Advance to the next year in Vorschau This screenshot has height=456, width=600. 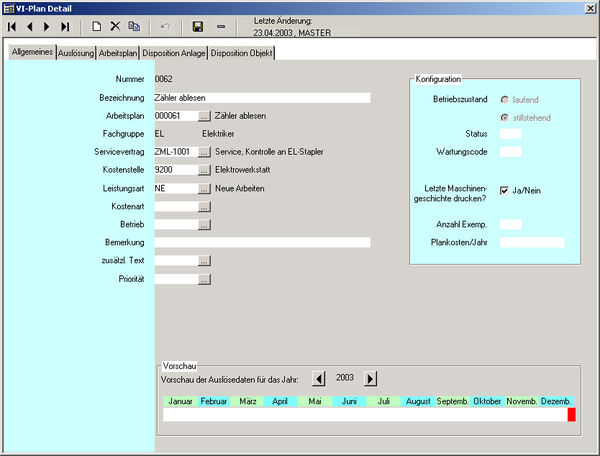click(x=371, y=379)
